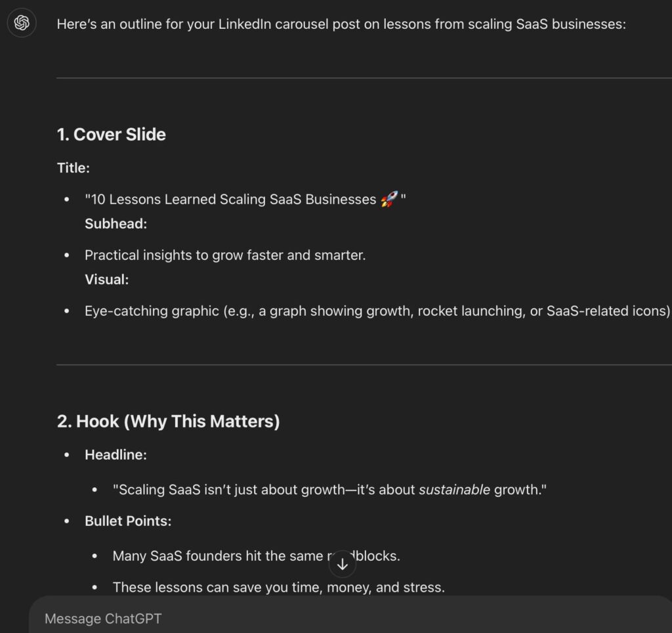Click 'These lessons can save you time' line
672x633 pixels.
click(x=278, y=587)
